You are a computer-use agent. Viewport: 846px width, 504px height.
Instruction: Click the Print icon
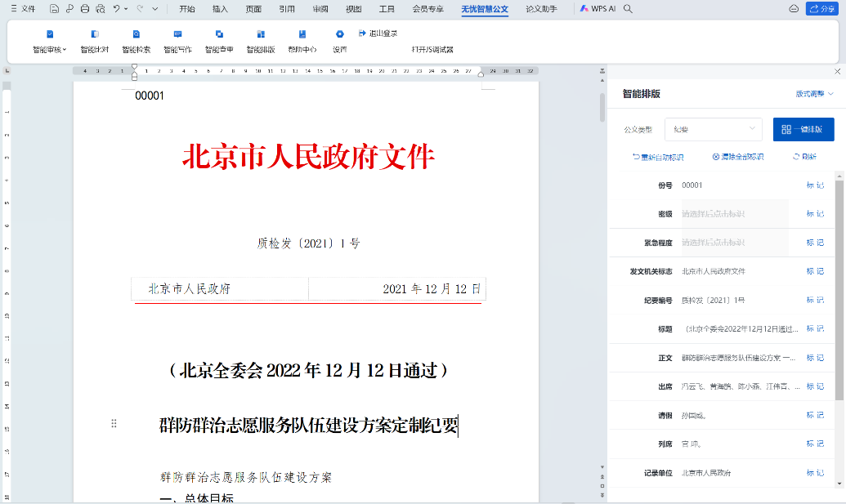pos(85,9)
